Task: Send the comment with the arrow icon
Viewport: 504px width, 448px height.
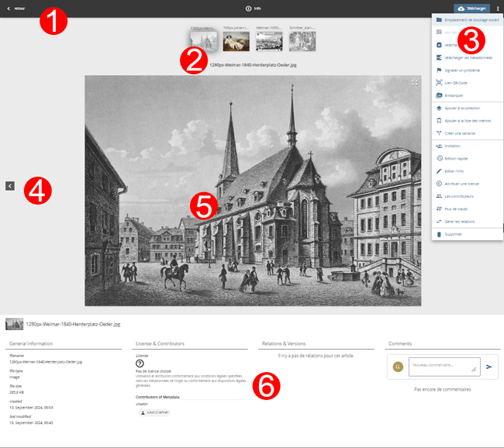Action: coord(489,367)
